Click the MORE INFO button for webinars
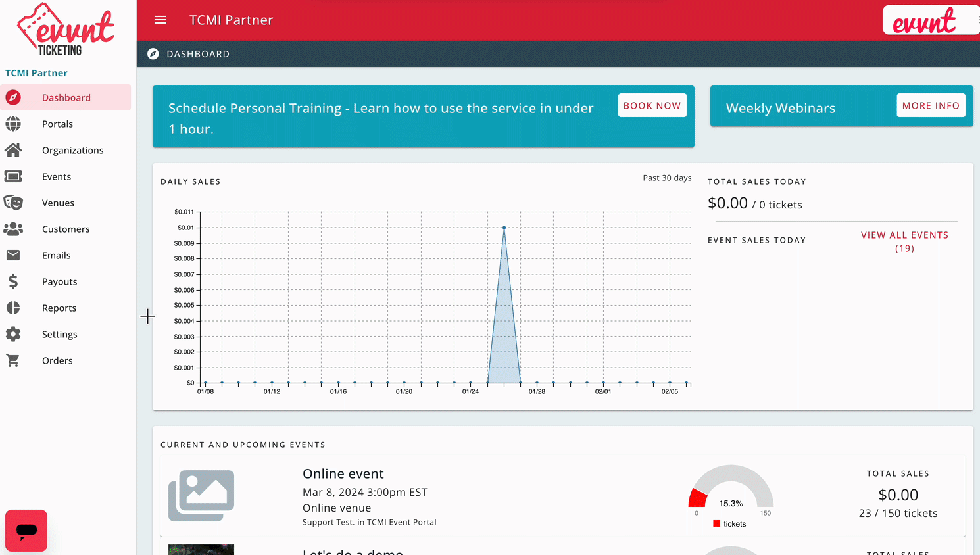 coord(931,105)
